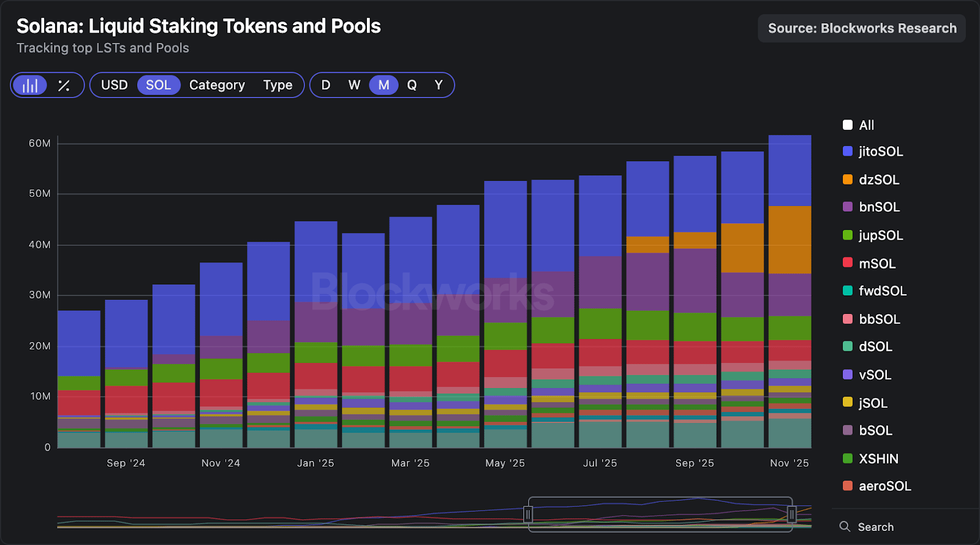Viewport: 980px width, 545px height.
Task: Click the legend Search field
Action: coord(905,527)
